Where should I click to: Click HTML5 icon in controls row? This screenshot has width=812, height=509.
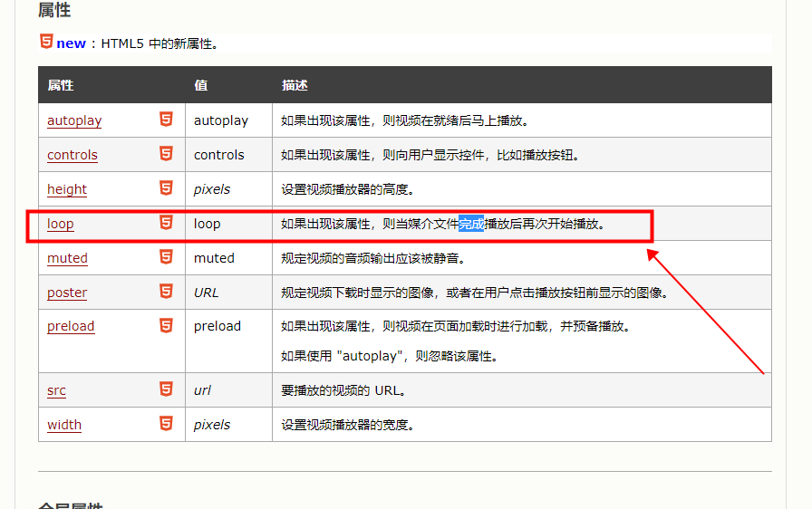(166, 153)
